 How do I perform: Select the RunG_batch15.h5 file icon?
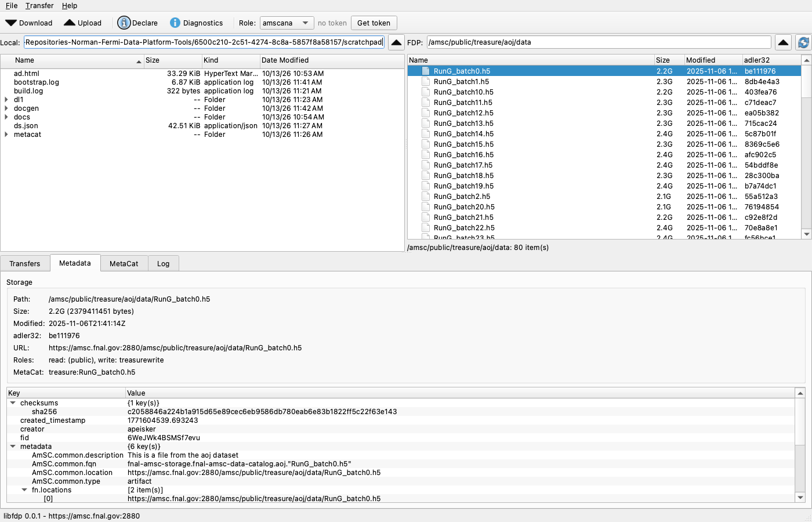point(426,144)
